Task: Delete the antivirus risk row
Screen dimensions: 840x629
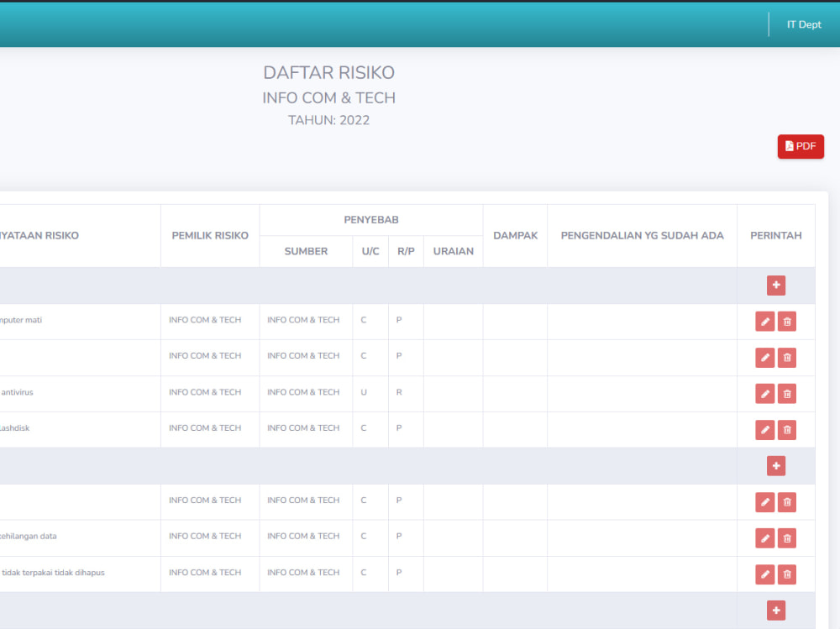Action: pyautogui.click(x=787, y=394)
